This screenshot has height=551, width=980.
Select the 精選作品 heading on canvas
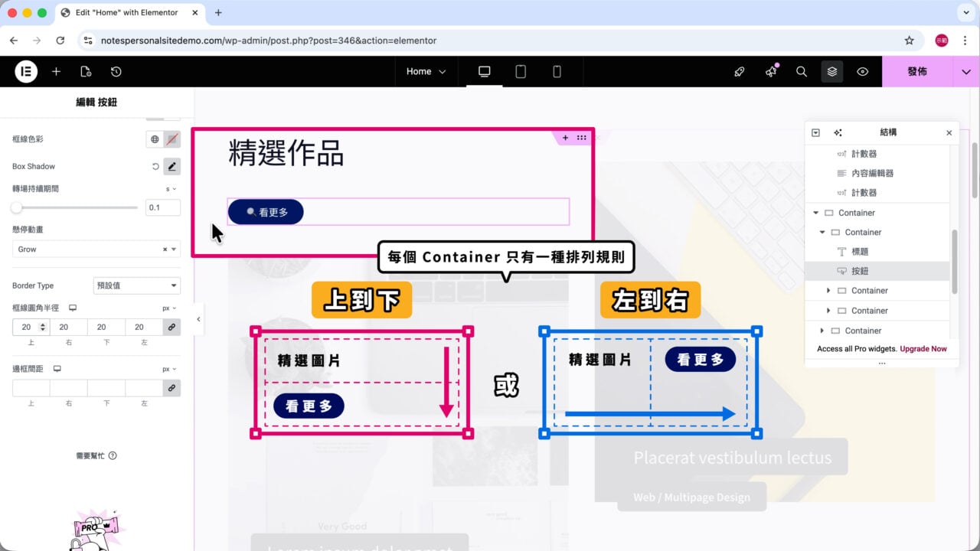[x=286, y=153]
